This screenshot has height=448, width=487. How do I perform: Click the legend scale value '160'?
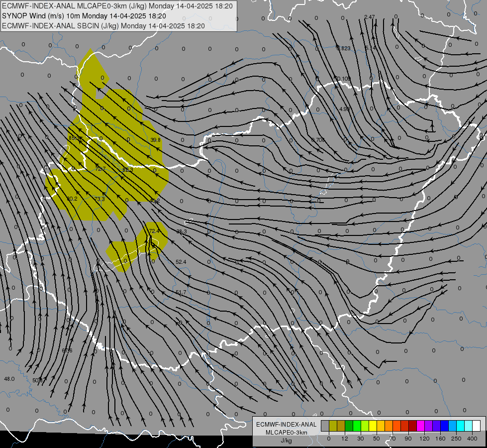440,439
